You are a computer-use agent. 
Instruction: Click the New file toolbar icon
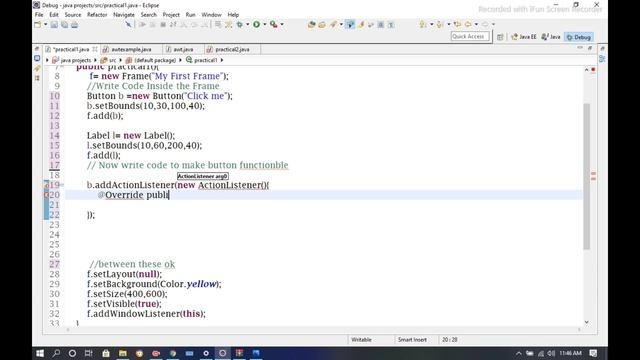tap(38, 24)
